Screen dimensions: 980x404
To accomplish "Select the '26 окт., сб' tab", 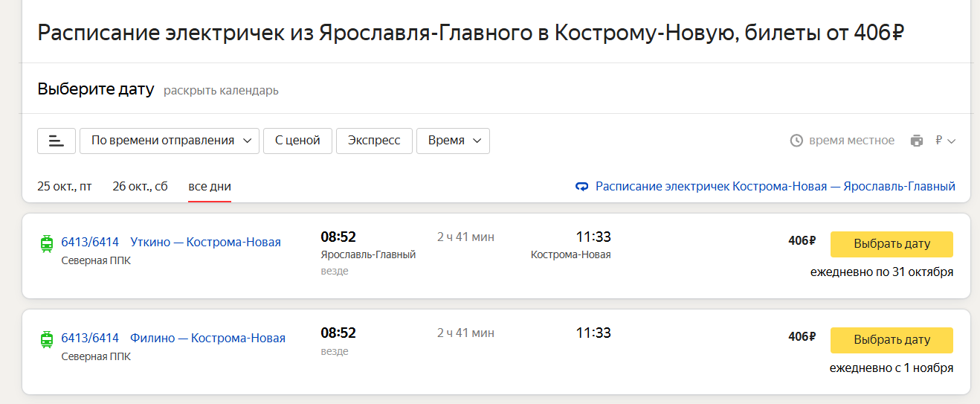I will click(140, 186).
